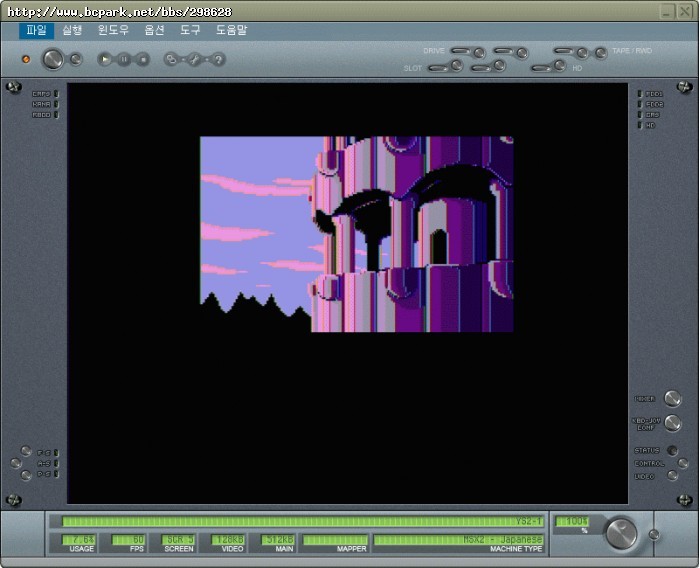
Task: Click the HD round eject knob
Action: click(x=560, y=66)
